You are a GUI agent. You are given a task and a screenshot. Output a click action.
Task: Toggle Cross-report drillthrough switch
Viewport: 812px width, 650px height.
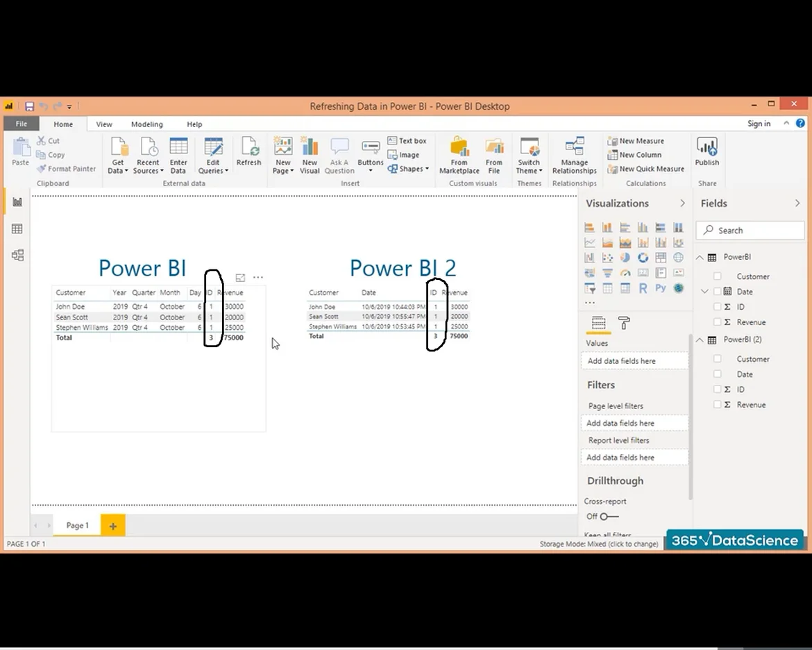pos(608,517)
